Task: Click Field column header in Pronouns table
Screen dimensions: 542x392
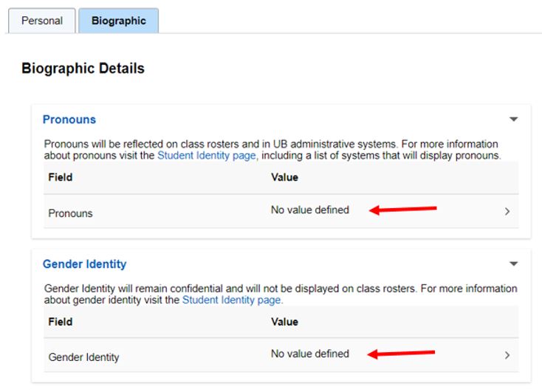Action: tap(61, 177)
